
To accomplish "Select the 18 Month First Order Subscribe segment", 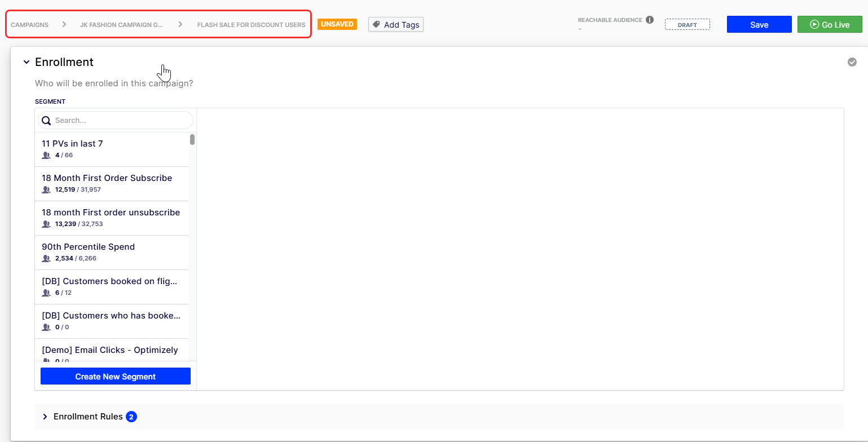I will 107,178.
